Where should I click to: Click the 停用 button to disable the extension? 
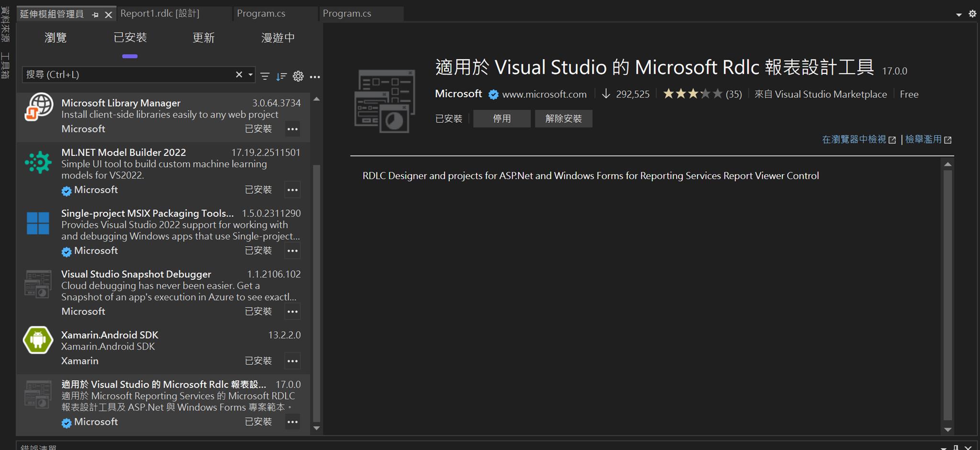tap(501, 118)
